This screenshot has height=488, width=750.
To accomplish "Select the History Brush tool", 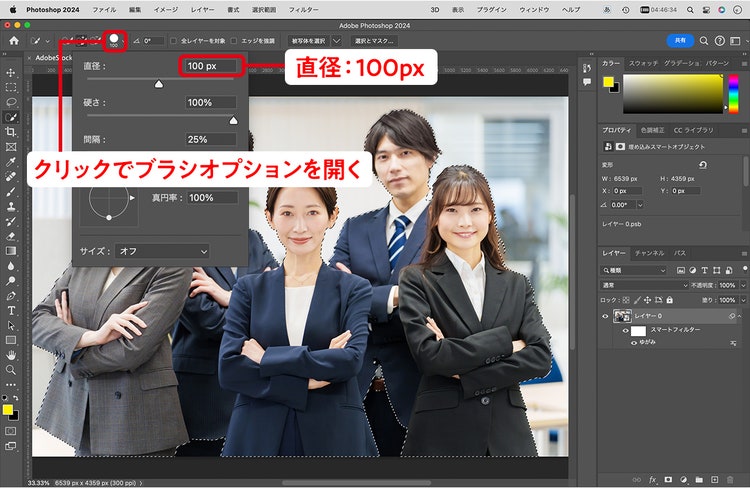I will pyautogui.click(x=11, y=222).
